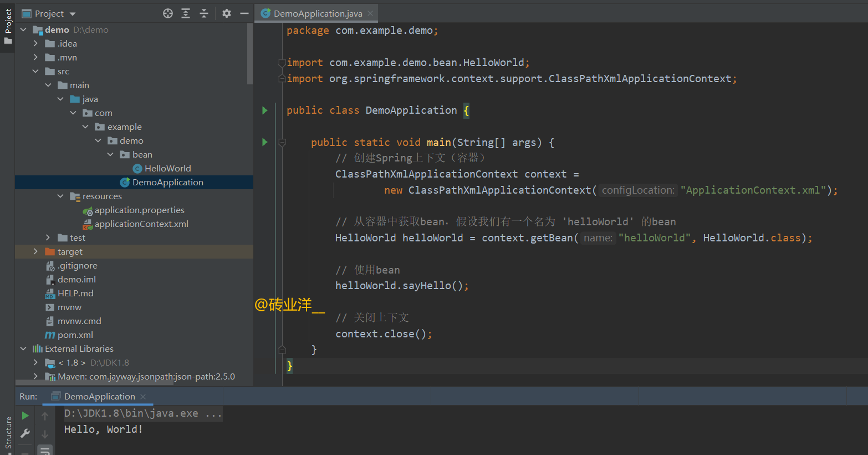Collapse the demo project root node

point(23,29)
